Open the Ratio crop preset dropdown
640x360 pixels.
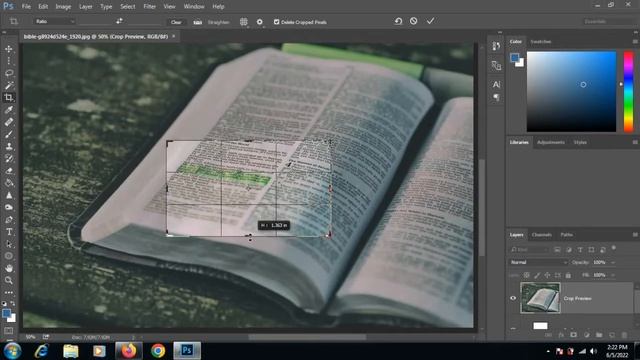tap(55, 21)
